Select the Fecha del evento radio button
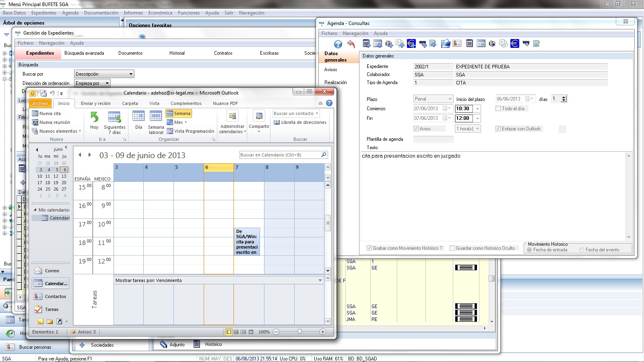The width and height of the screenshot is (644, 362). [x=582, y=250]
